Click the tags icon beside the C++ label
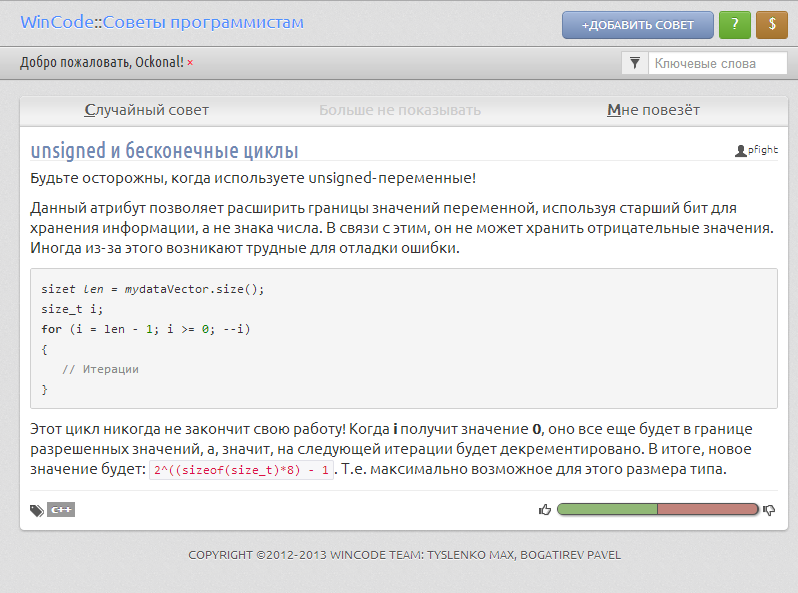Screen dimensions: 798x593 pos(37,510)
